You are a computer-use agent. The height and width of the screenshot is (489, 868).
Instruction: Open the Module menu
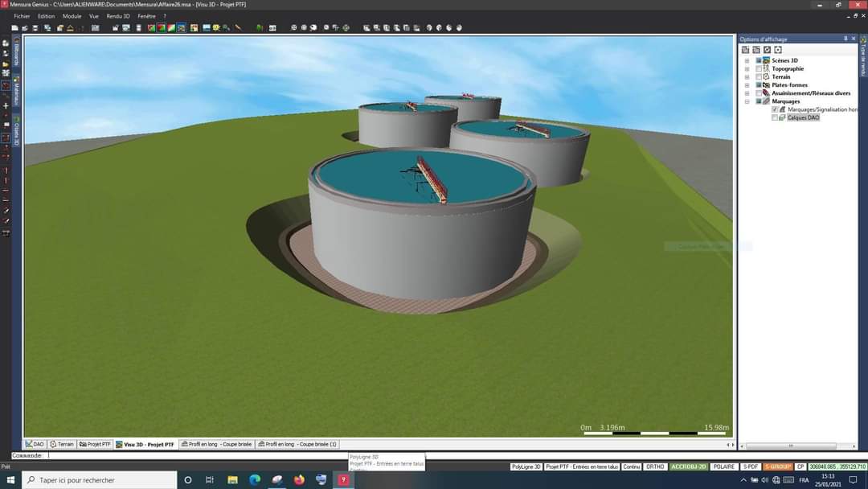pos(72,16)
